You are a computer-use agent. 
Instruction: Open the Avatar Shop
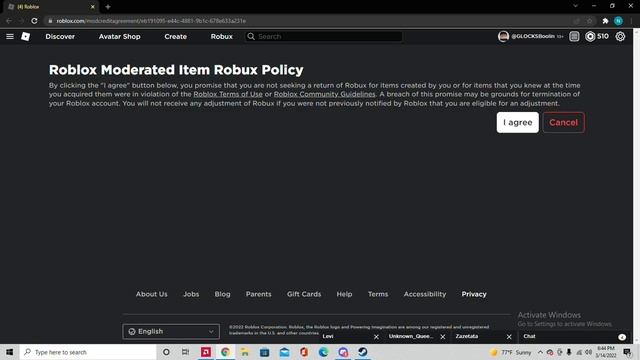coord(120,36)
